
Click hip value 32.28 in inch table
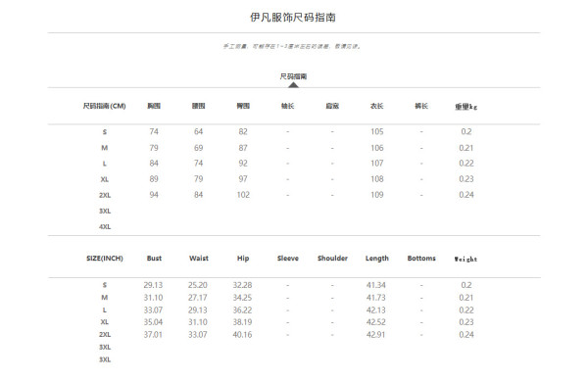pyautogui.click(x=242, y=285)
